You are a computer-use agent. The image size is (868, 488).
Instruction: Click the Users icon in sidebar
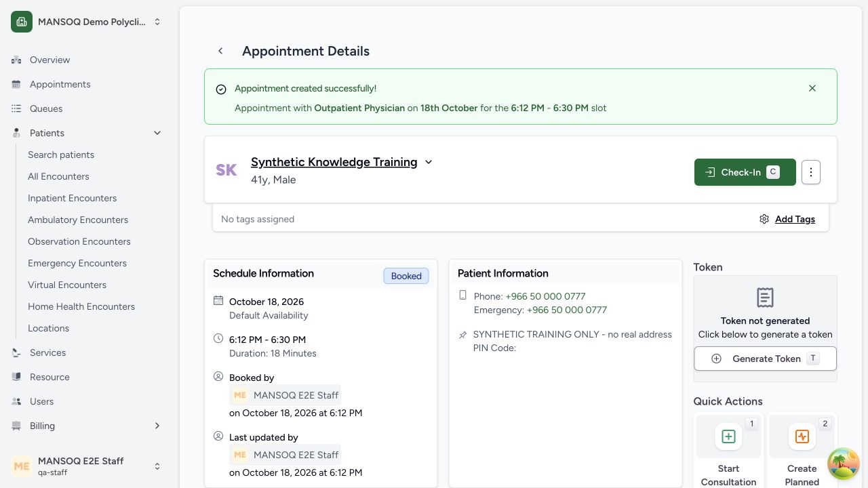click(x=16, y=401)
